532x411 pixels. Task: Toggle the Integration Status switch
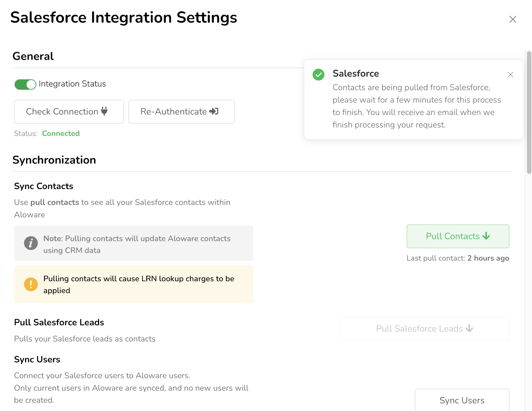tap(25, 84)
